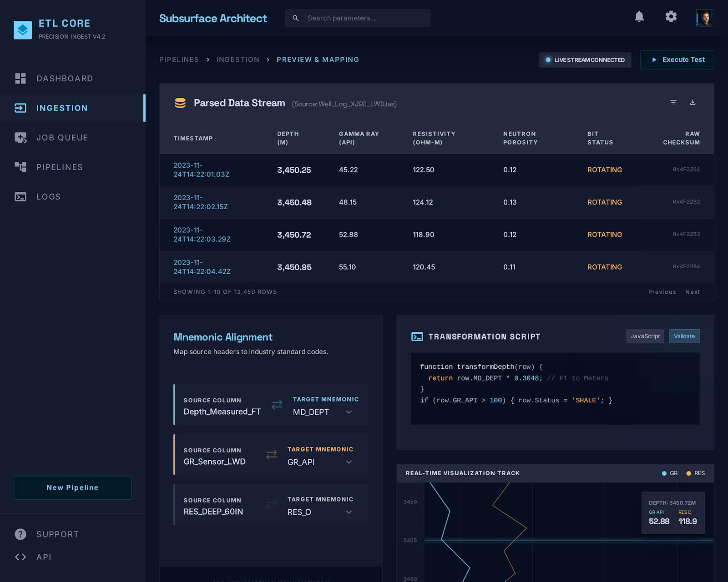This screenshot has width=728, height=582.
Task: Click the Execute Test button
Action: tap(677, 60)
